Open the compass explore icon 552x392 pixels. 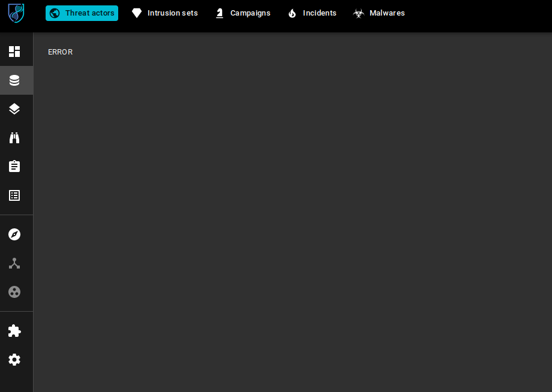[x=14, y=234]
